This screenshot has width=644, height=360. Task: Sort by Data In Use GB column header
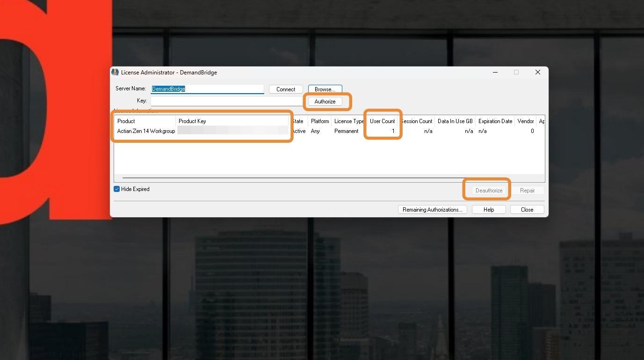point(455,121)
